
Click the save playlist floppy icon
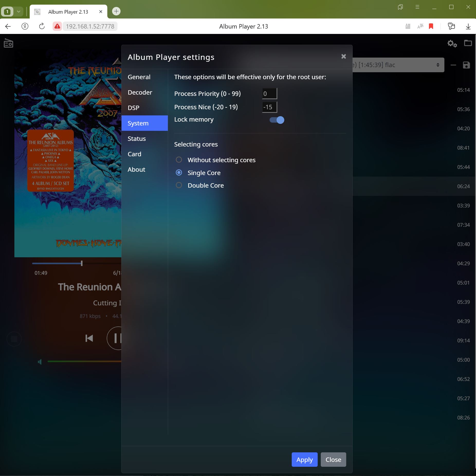(466, 65)
